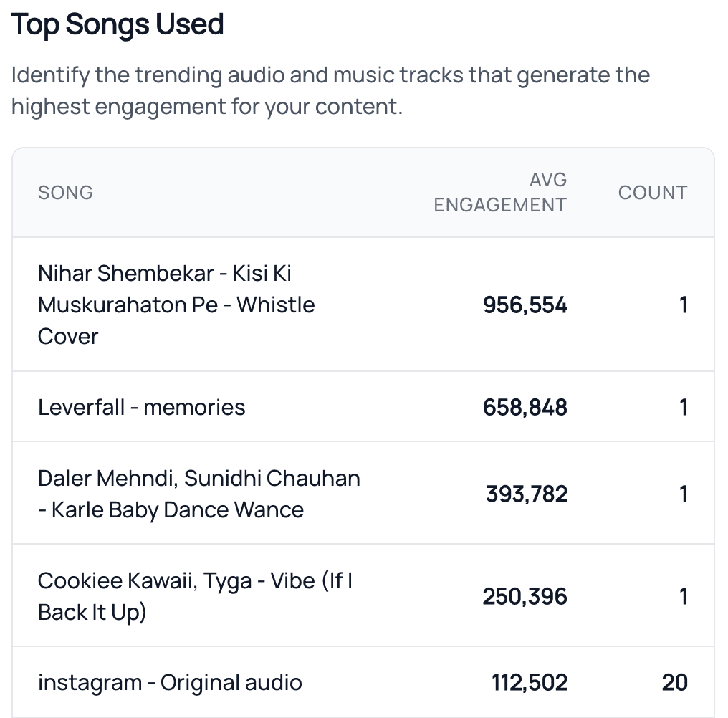Select the 393,782 engagement figure
728x718 pixels.
[x=526, y=494]
